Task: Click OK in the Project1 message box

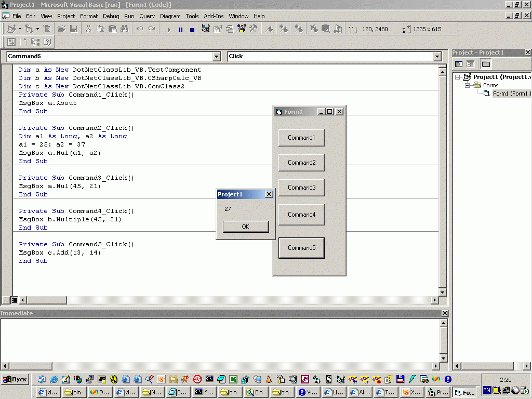Action: (x=245, y=227)
